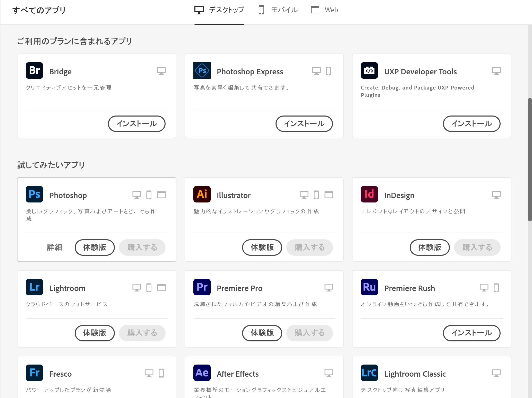
Task: Click the Lightroom Lr app icon
Action: click(34, 287)
